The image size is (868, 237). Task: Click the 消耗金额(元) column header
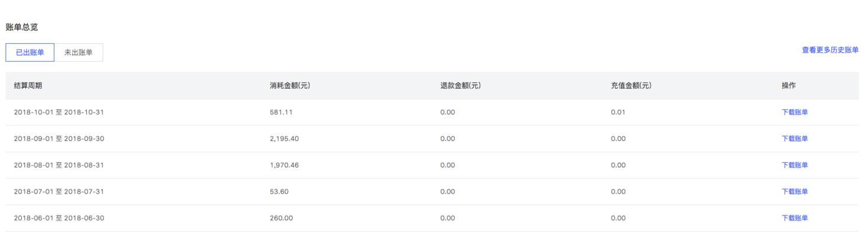click(x=290, y=86)
